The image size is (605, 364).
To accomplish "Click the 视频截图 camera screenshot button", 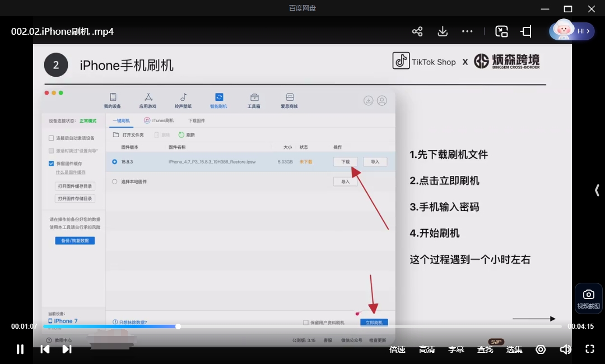I will [588, 298].
